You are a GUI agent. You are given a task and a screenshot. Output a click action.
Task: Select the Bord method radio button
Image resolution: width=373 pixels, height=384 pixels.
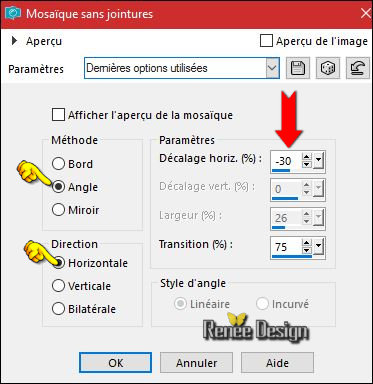click(58, 164)
